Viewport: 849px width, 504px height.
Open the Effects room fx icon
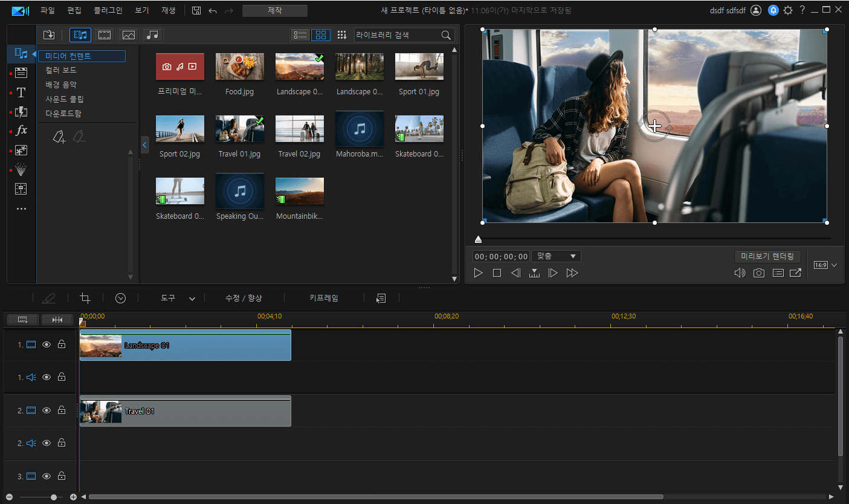[x=21, y=131]
